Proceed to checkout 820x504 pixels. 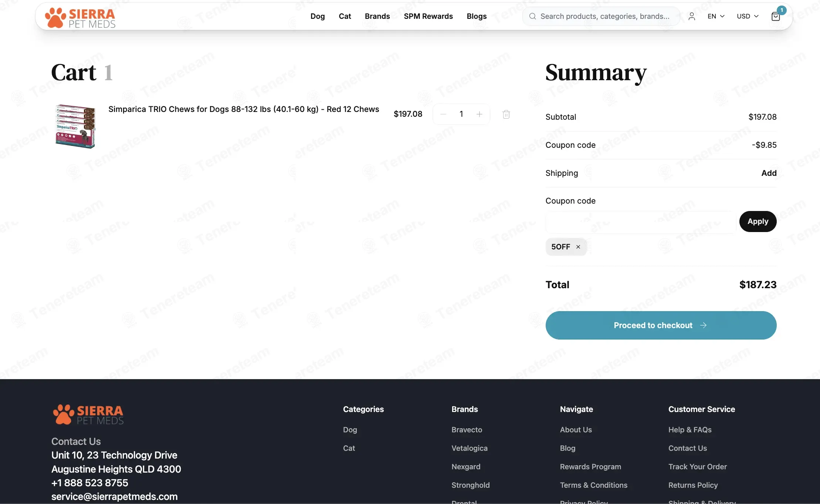click(661, 326)
